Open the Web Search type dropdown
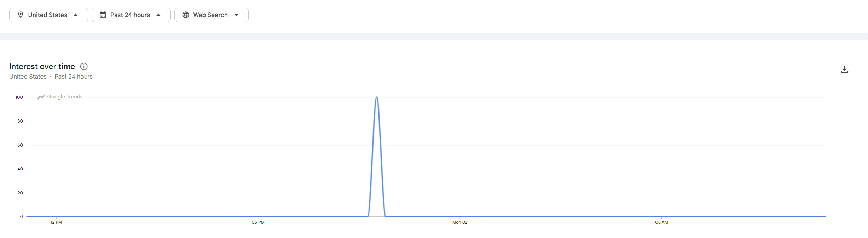The width and height of the screenshot is (868, 238). tap(211, 15)
